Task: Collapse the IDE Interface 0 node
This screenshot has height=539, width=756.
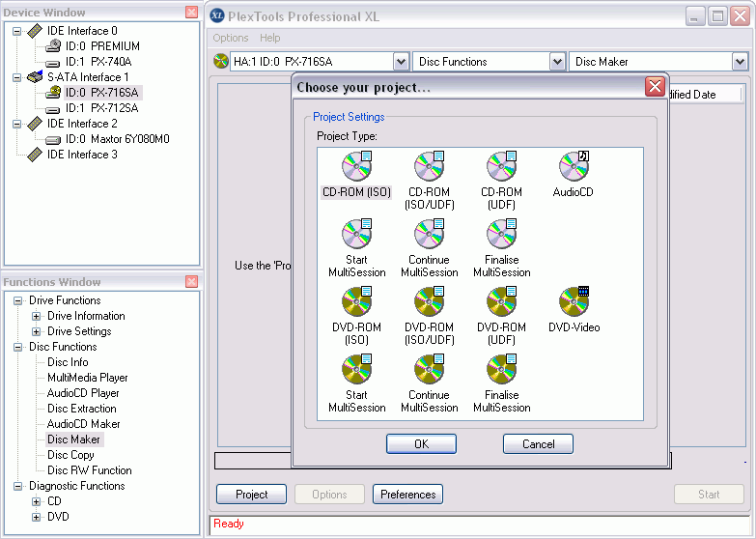Action: (16, 31)
